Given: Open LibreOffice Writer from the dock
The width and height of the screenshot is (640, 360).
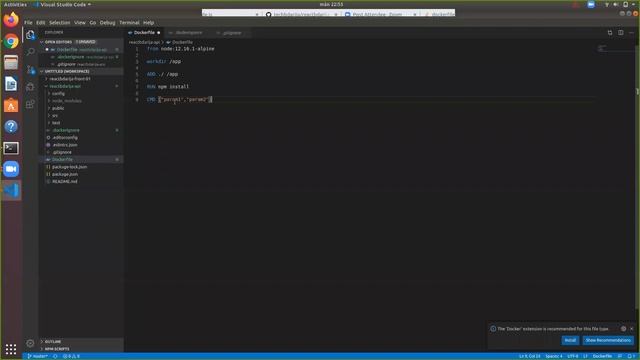Looking at the screenshot, I should tap(11, 84).
